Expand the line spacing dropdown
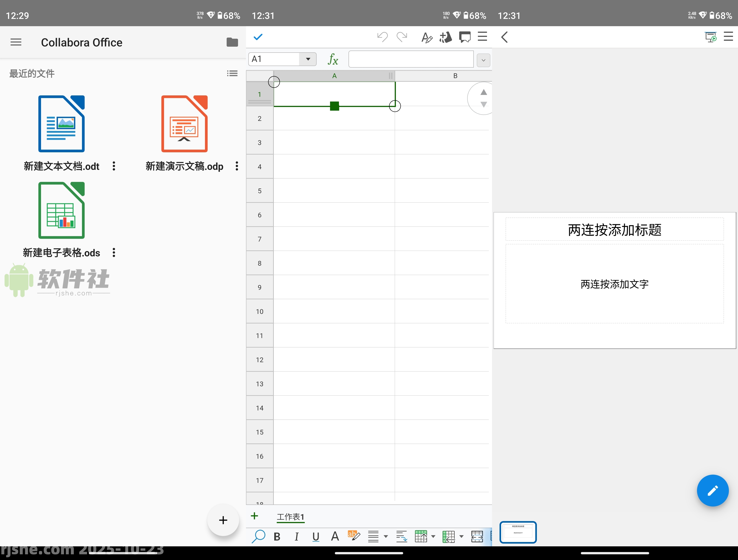The width and height of the screenshot is (738, 560). [386, 537]
